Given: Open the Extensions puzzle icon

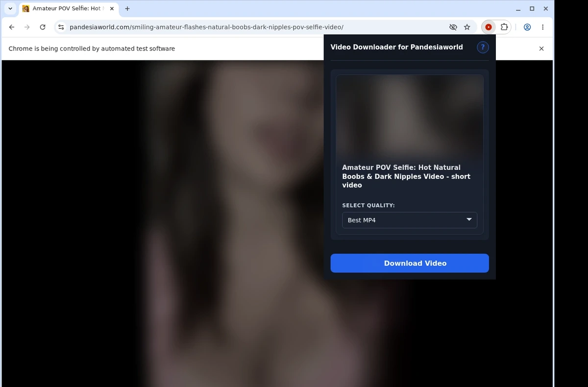Looking at the screenshot, I should coord(504,27).
